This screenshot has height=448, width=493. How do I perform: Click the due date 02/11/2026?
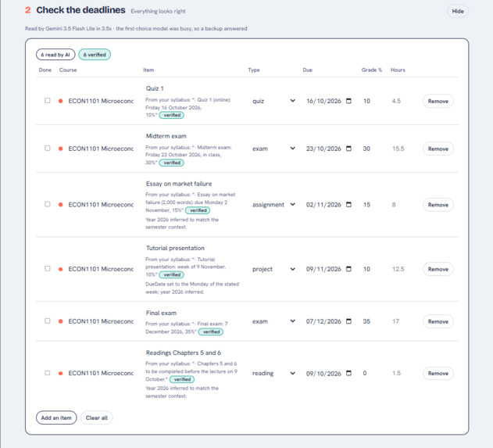point(323,205)
